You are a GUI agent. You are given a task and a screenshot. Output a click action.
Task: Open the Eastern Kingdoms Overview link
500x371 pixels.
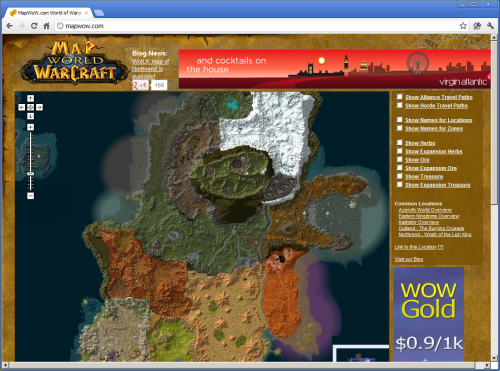(x=429, y=216)
